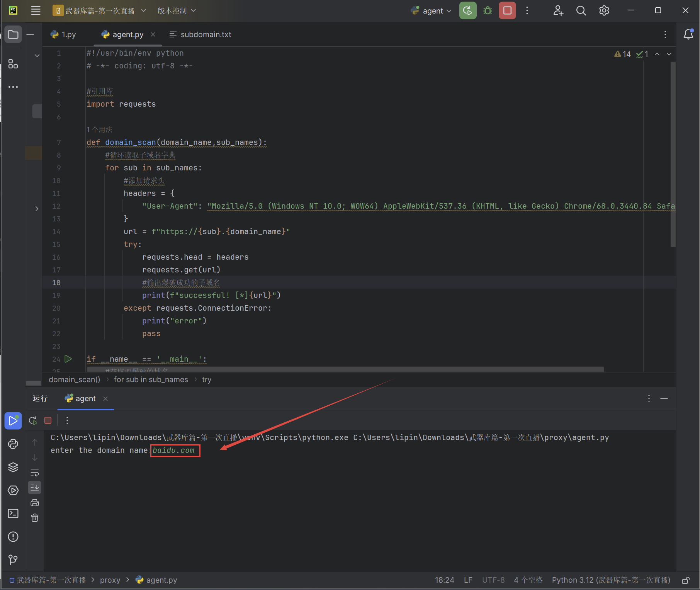Open IDE settings gear
Viewport: 700px width, 590px height.
pos(604,10)
